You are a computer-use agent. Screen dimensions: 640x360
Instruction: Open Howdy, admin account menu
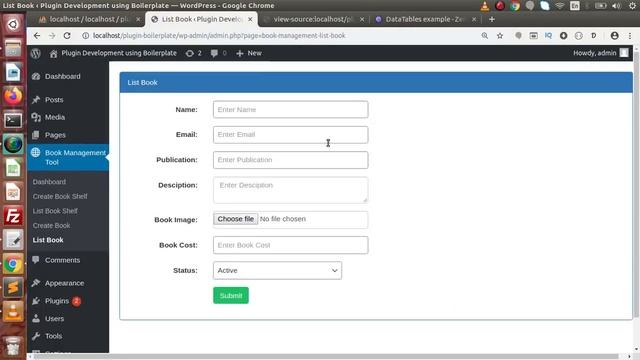tap(600, 53)
